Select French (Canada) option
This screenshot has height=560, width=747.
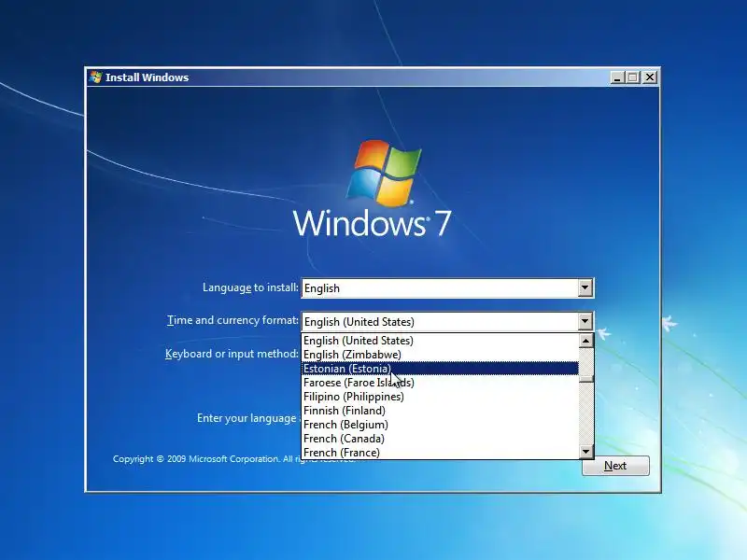pos(440,438)
